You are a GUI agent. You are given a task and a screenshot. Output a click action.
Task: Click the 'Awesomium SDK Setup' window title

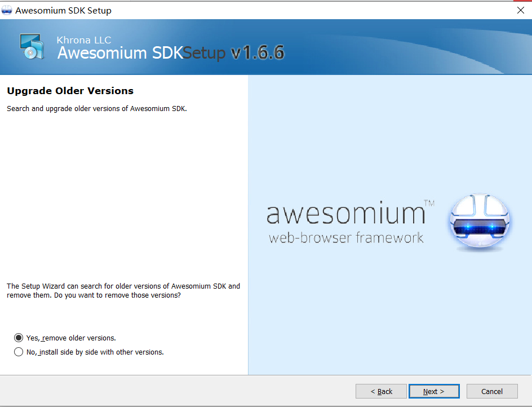pos(64,11)
